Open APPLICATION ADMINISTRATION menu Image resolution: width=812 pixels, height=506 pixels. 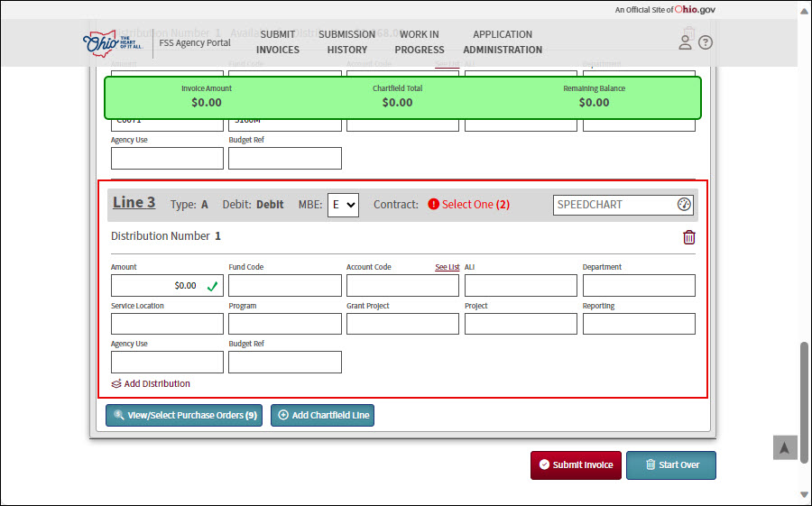pos(503,42)
